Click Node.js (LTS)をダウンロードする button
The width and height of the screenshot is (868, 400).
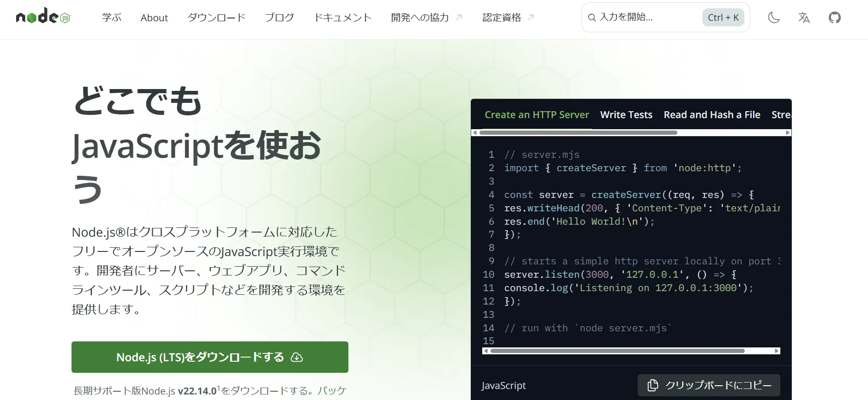(210, 357)
